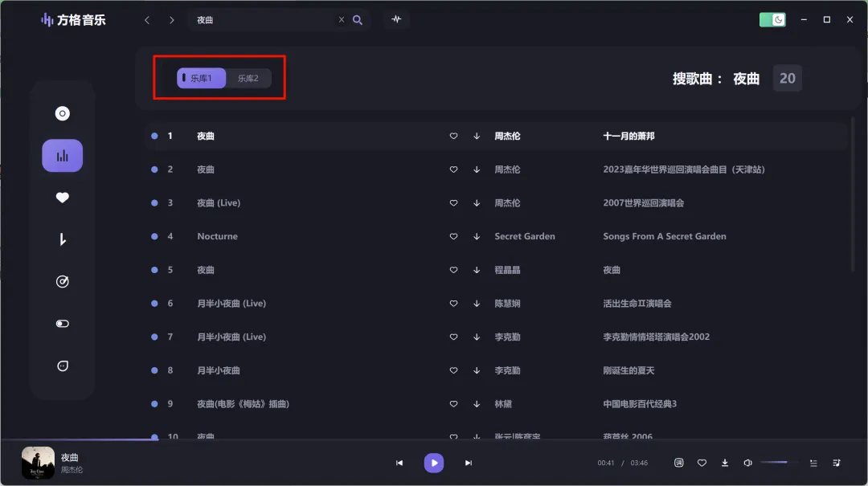This screenshot has height=486, width=868.
Task: Click the highlighted bar-chart sidebar icon
Action: pos(62,155)
